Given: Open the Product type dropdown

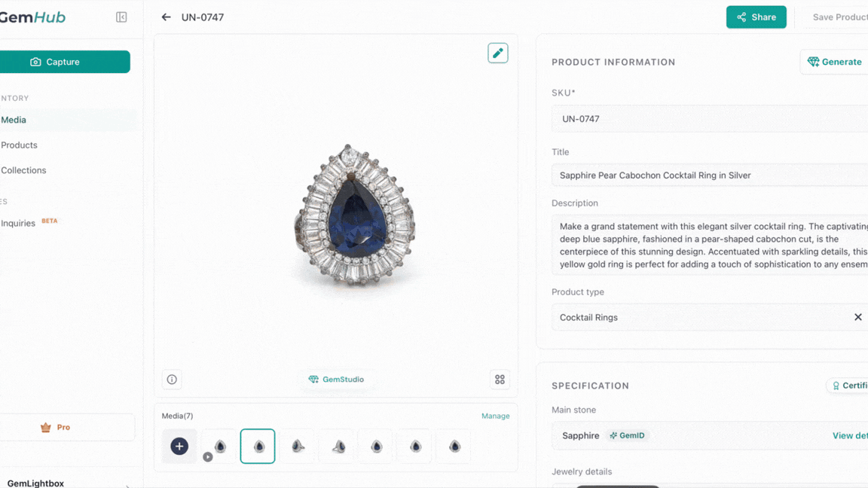Looking at the screenshot, I should click(x=701, y=317).
